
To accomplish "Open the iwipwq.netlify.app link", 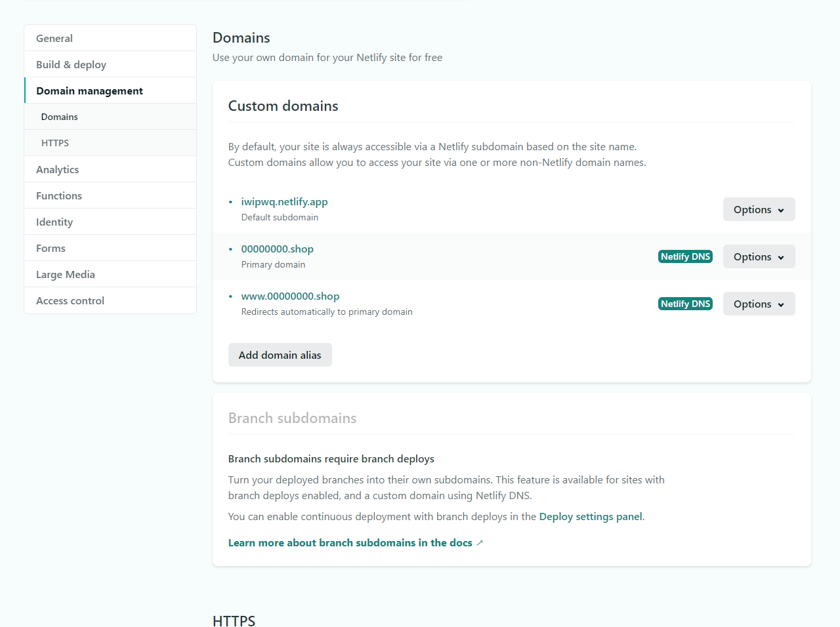I will (284, 202).
